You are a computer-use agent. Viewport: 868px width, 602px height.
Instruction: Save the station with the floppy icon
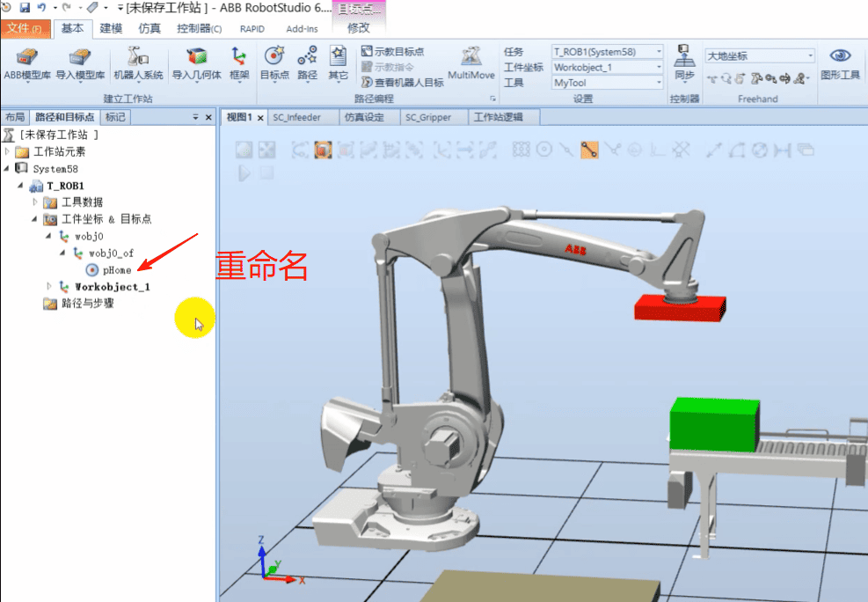tap(25, 7)
